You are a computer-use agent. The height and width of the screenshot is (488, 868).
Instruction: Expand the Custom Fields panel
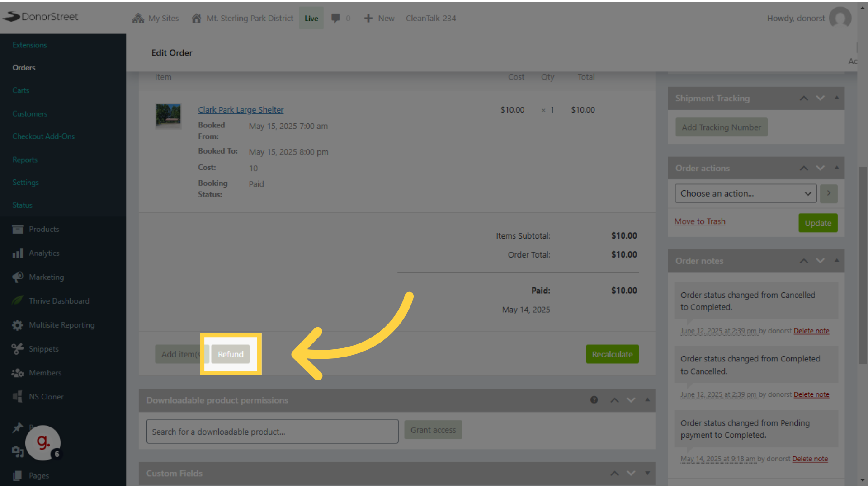point(647,473)
